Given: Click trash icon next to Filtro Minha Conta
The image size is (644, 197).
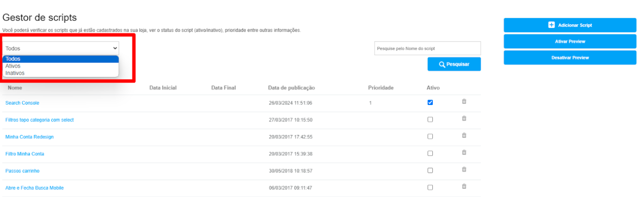Looking at the screenshot, I should pos(464,152).
